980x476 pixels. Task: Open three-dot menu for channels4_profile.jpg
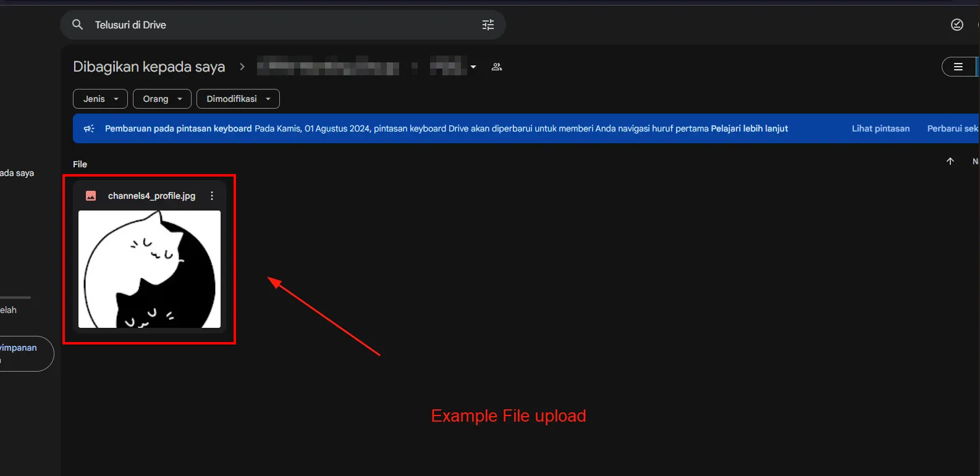212,196
